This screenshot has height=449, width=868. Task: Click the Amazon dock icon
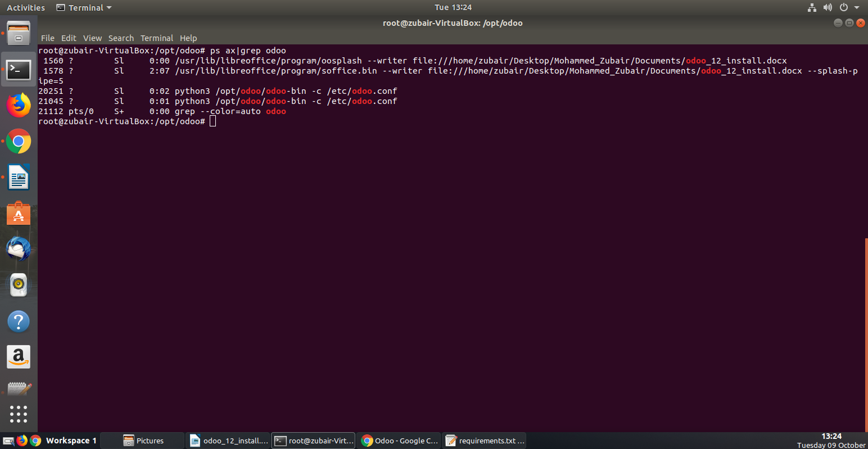(19, 357)
